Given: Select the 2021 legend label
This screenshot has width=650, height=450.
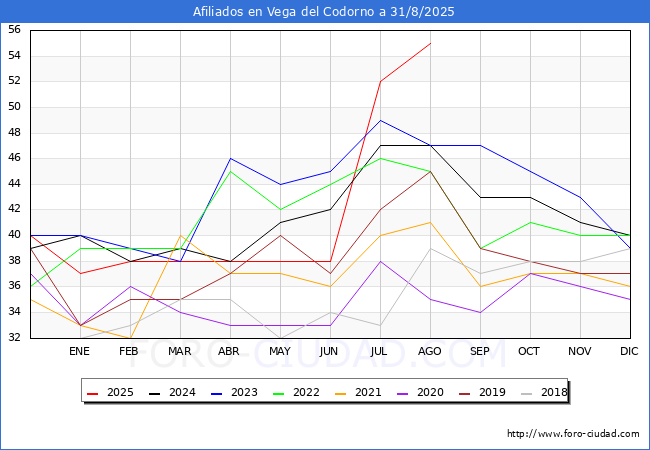Looking at the screenshot, I should pyautogui.click(x=368, y=392).
